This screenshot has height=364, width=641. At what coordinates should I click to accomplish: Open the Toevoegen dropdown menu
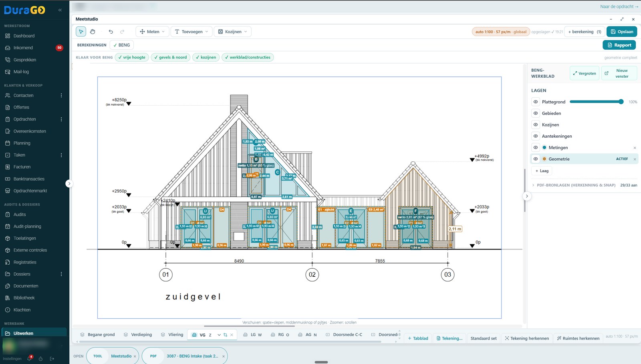point(191,32)
